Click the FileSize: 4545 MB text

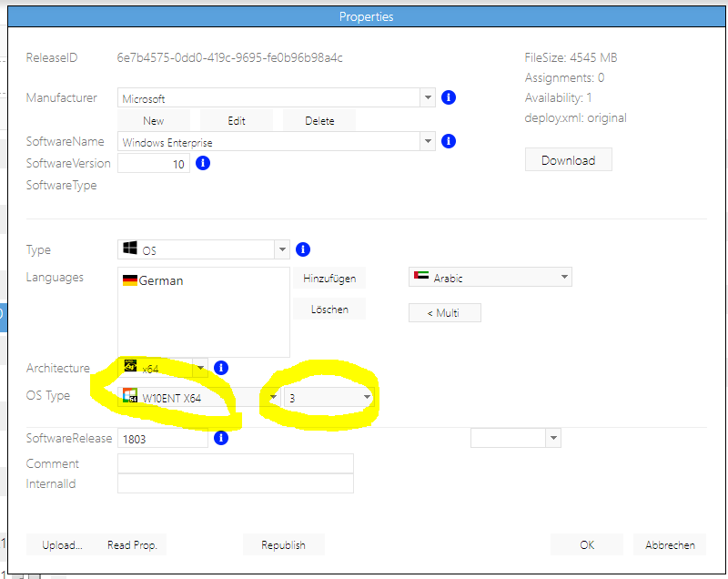(571, 57)
